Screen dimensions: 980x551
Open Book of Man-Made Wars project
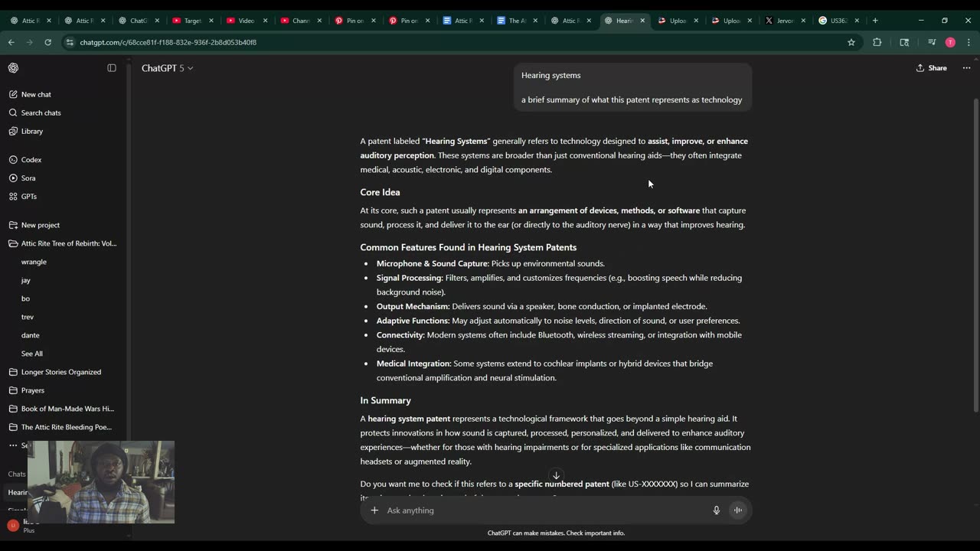pyautogui.click(x=67, y=409)
